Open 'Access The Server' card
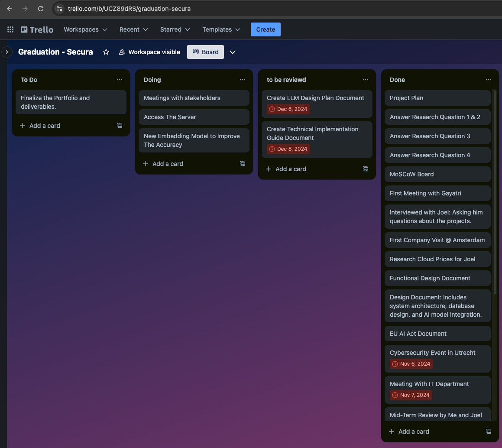This screenshot has width=502, height=448. pos(194,117)
